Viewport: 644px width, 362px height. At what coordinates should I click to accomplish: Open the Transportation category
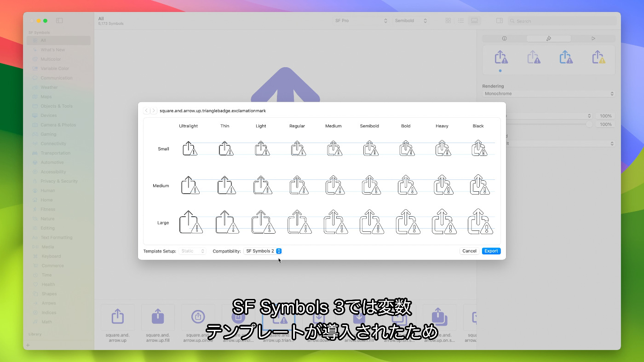tap(58, 153)
